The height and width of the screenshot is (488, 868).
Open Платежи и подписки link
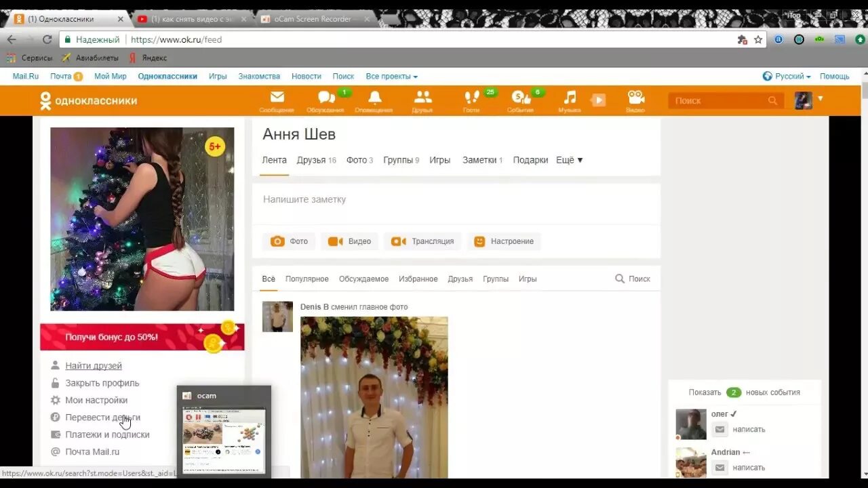107,434
